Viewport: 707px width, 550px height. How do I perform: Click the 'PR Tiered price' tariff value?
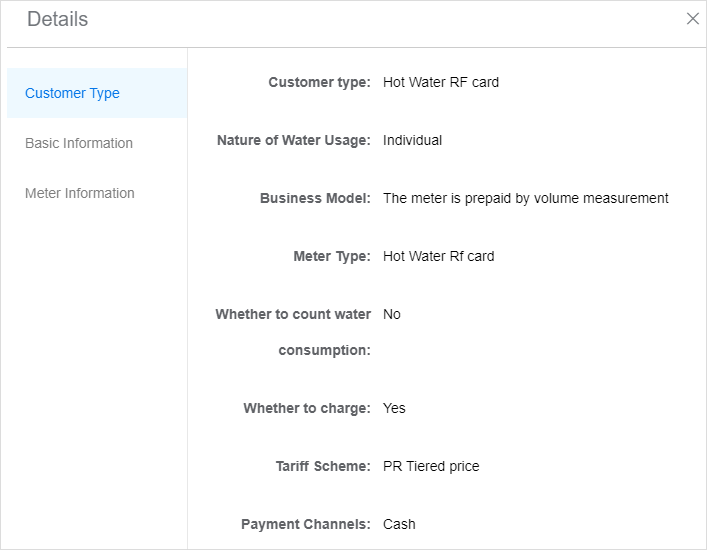[x=431, y=466]
